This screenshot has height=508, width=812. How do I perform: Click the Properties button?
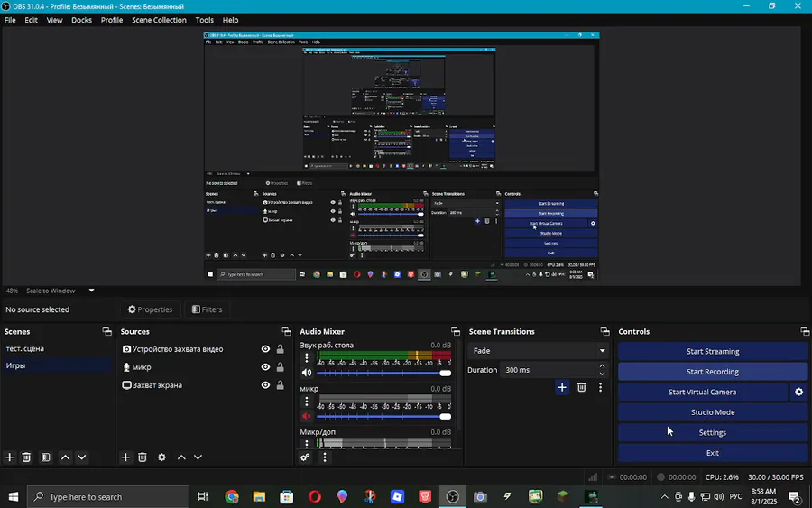pyautogui.click(x=150, y=309)
